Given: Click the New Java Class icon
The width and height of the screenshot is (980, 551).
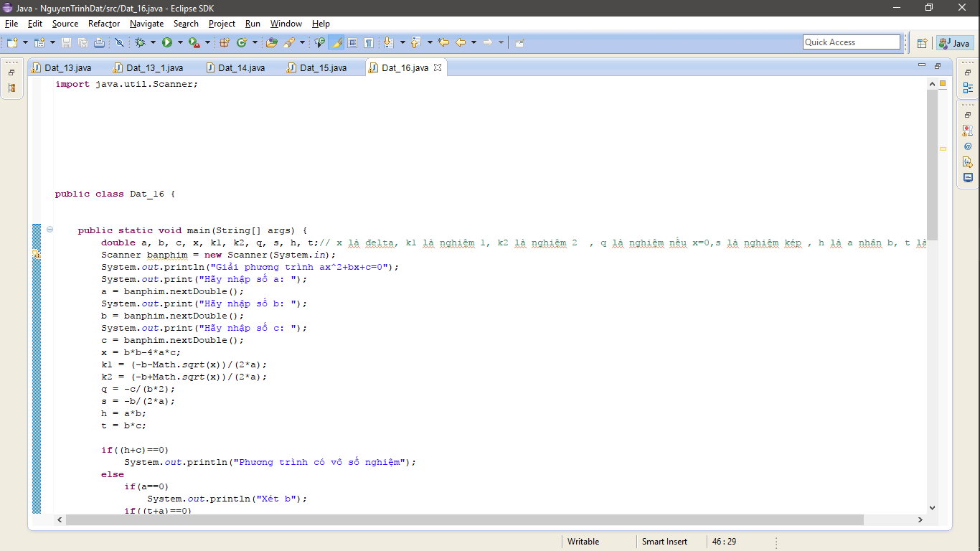Looking at the screenshot, I should pyautogui.click(x=242, y=42).
